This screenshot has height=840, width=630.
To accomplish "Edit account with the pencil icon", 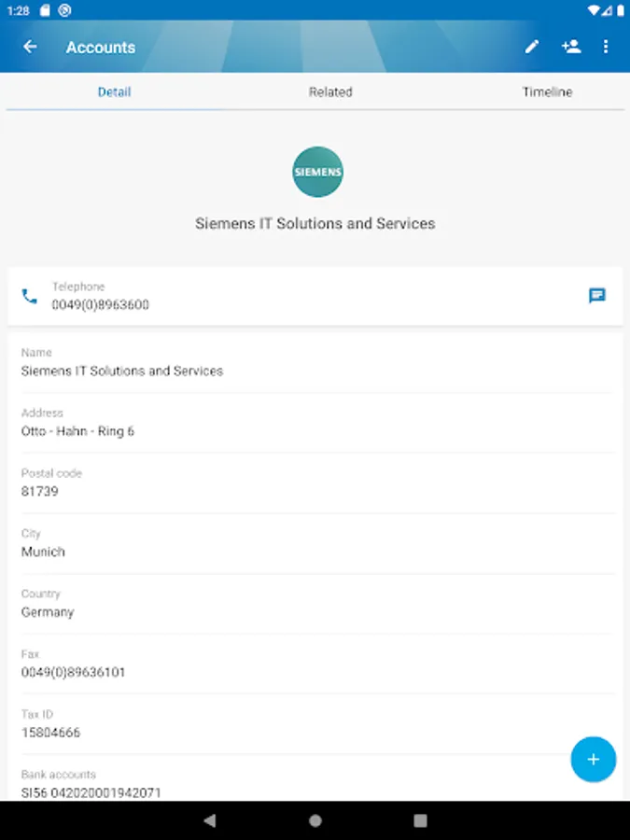I will click(x=531, y=48).
